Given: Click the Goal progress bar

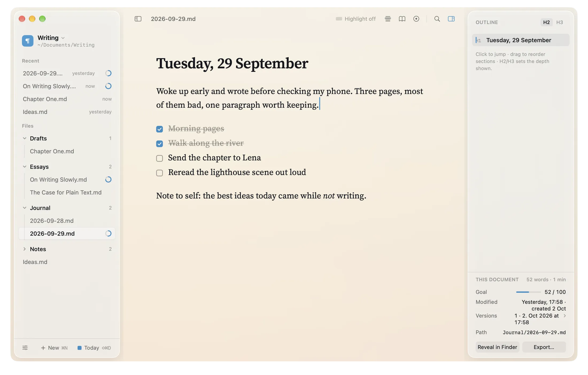Looking at the screenshot, I should (528, 292).
